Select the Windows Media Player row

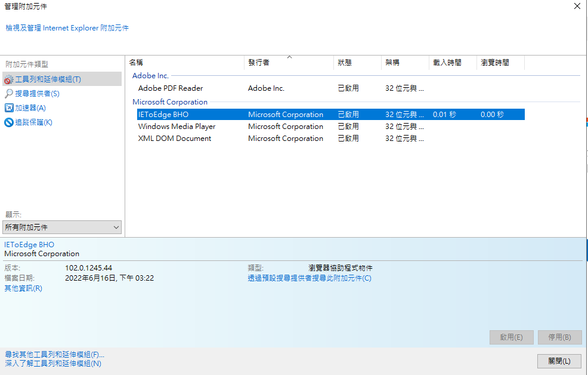pyautogui.click(x=331, y=127)
